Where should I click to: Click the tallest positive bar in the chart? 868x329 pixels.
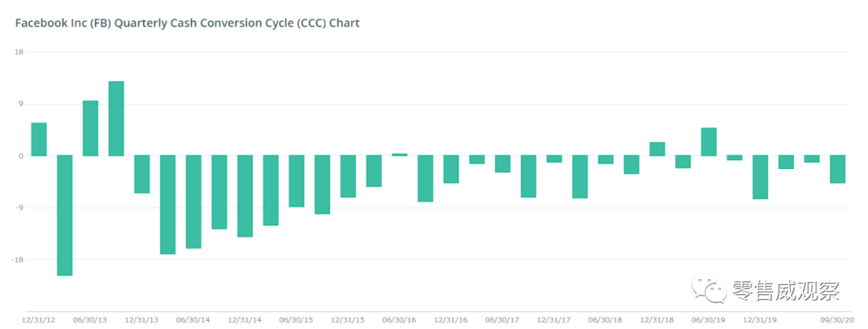coord(116,118)
